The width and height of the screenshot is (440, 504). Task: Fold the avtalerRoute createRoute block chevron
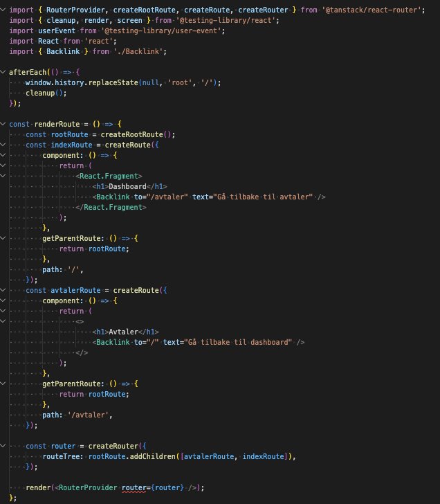click(3, 290)
